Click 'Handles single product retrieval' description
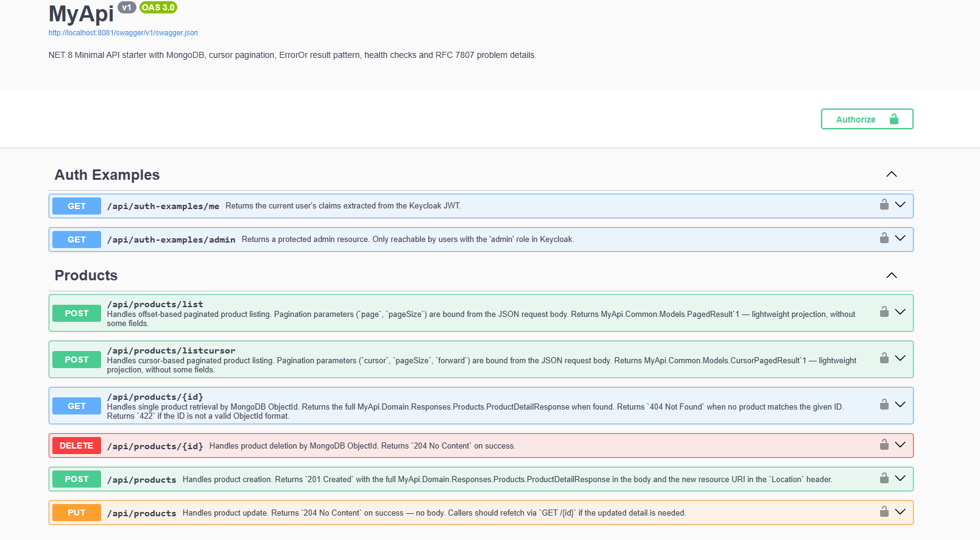This screenshot has height=540, width=980. (475, 411)
